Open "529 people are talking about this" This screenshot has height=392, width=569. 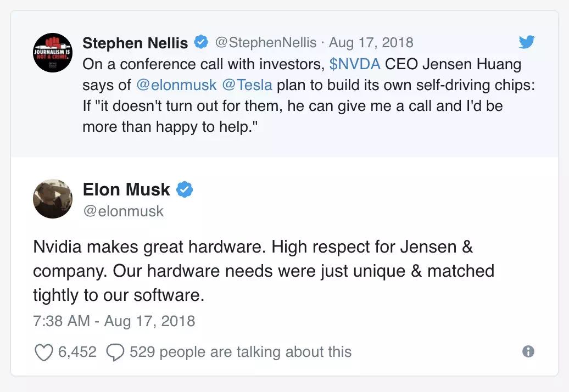click(241, 351)
